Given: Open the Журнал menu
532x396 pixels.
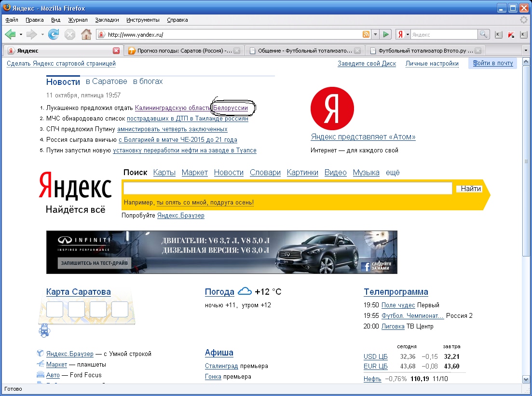Looking at the screenshot, I should [x=78, y=20].
